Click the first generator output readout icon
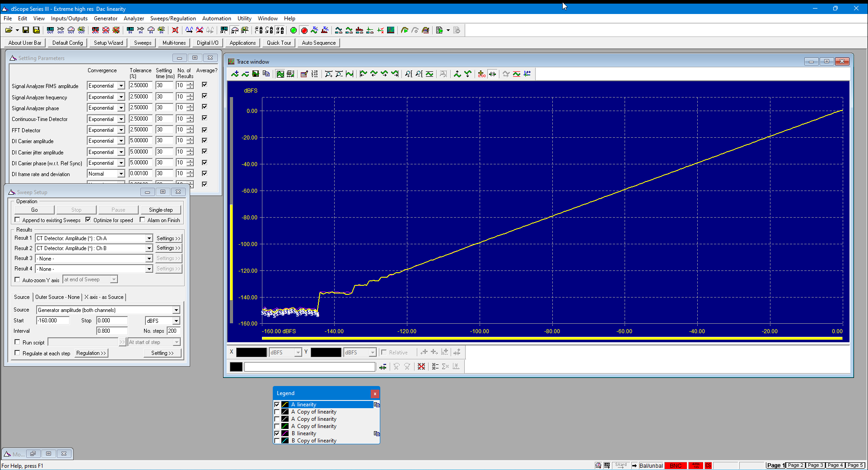The width and height of the screenshot is (868, 470). (50, 30)
